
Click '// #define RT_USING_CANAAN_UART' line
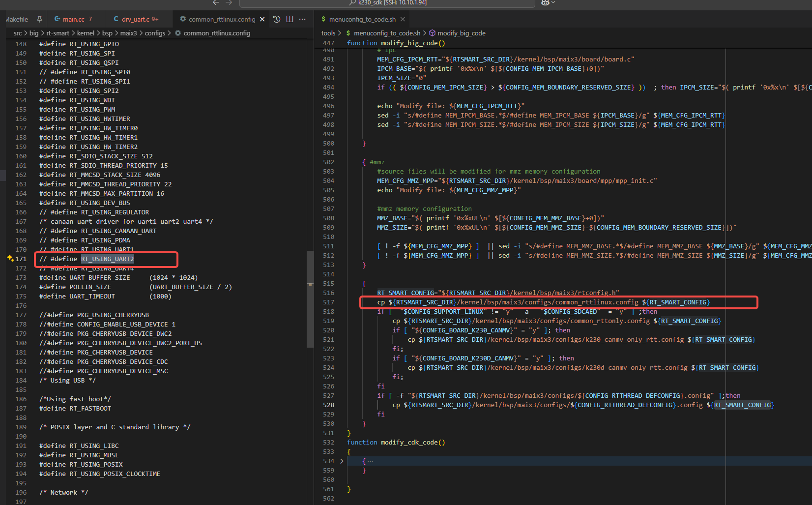pos(98,231)
